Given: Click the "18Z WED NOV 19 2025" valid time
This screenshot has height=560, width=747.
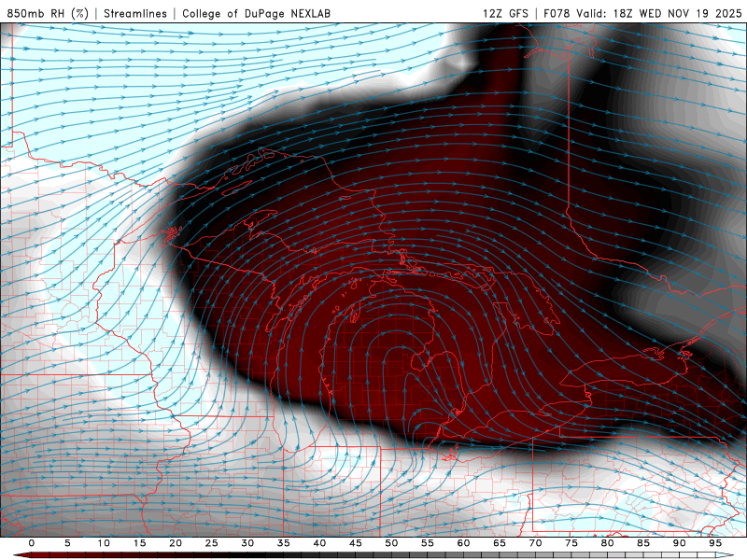Looking at the screenshot, I should pos(678,13).
